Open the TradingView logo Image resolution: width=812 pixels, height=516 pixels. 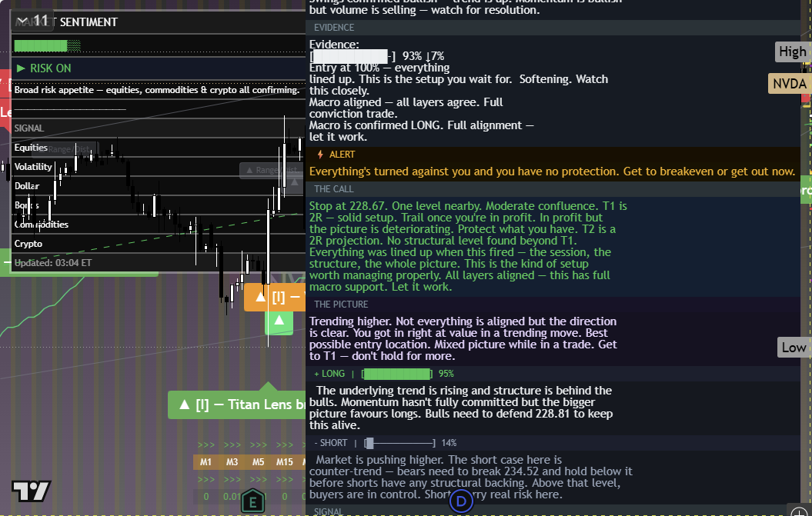click(31, 491)
